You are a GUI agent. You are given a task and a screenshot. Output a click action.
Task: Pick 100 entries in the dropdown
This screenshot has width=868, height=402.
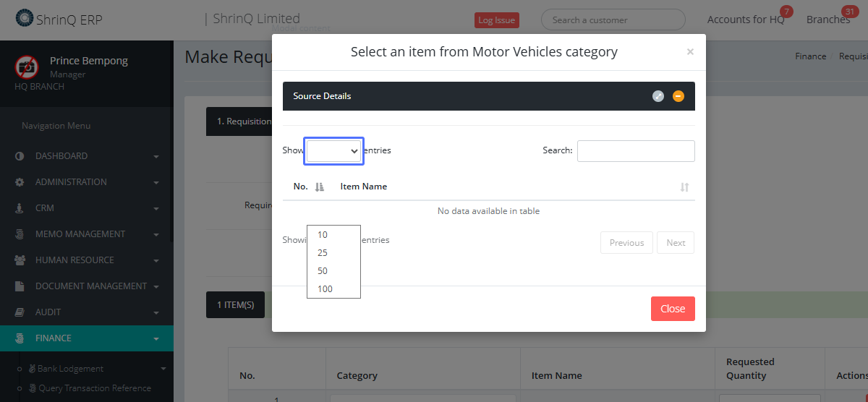(325, 288)
